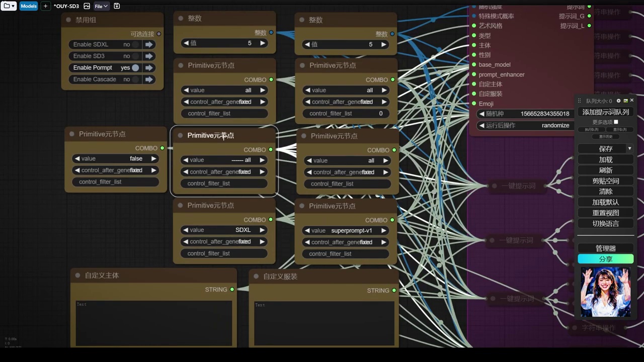Click the 自定义服装 text area
This screenshot has width=644, height=362.
coord(324,323)
